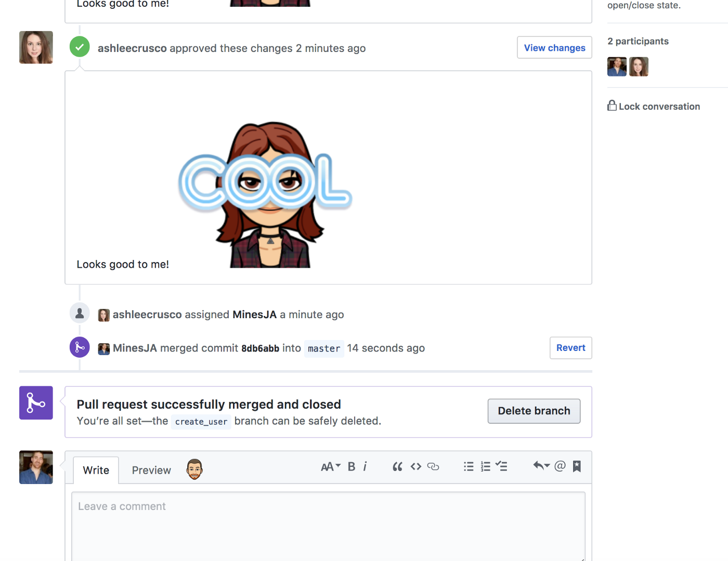Select the Write tab

96,469
